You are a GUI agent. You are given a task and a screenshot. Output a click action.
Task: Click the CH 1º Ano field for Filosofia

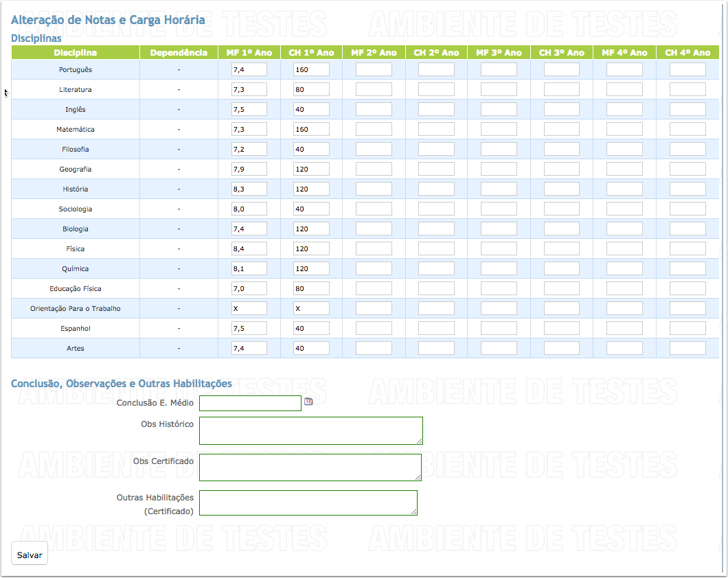pyautogui.click(x=312, y=150)
